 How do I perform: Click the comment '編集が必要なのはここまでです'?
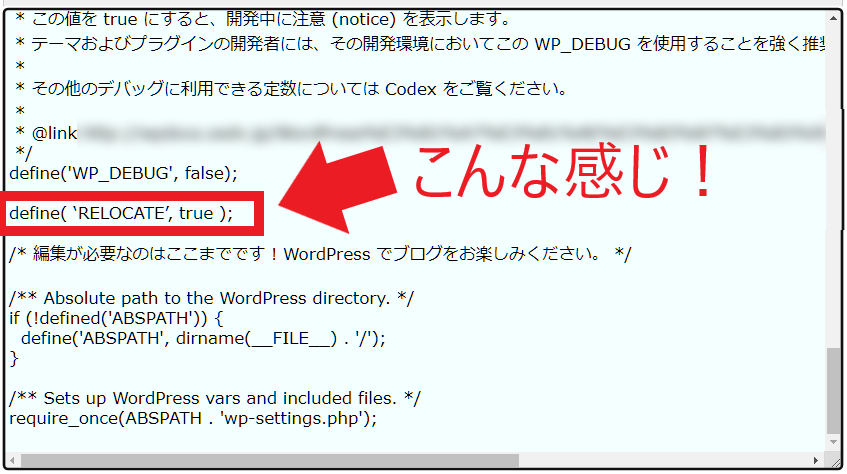tap(320, 253)
